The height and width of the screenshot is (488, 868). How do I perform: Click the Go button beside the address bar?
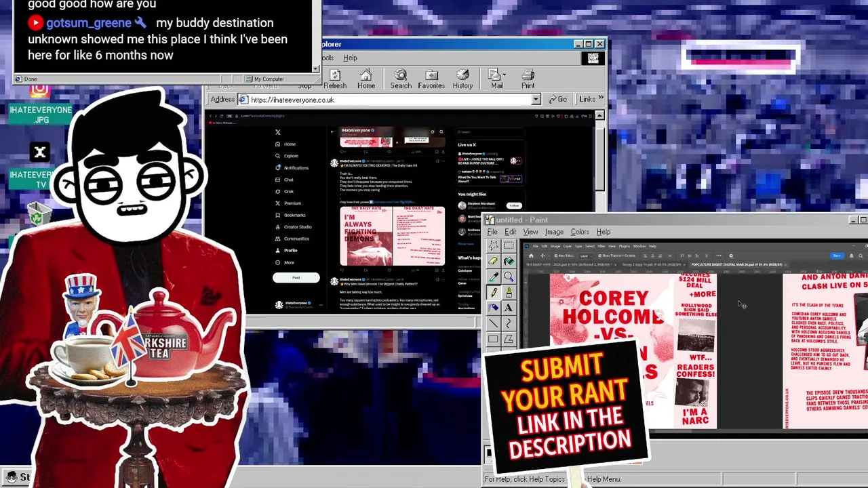coord(558,100)
